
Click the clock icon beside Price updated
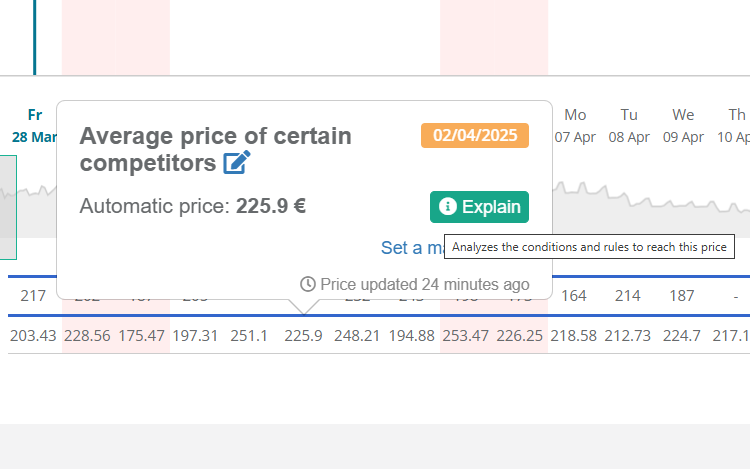tap(308, 284)
